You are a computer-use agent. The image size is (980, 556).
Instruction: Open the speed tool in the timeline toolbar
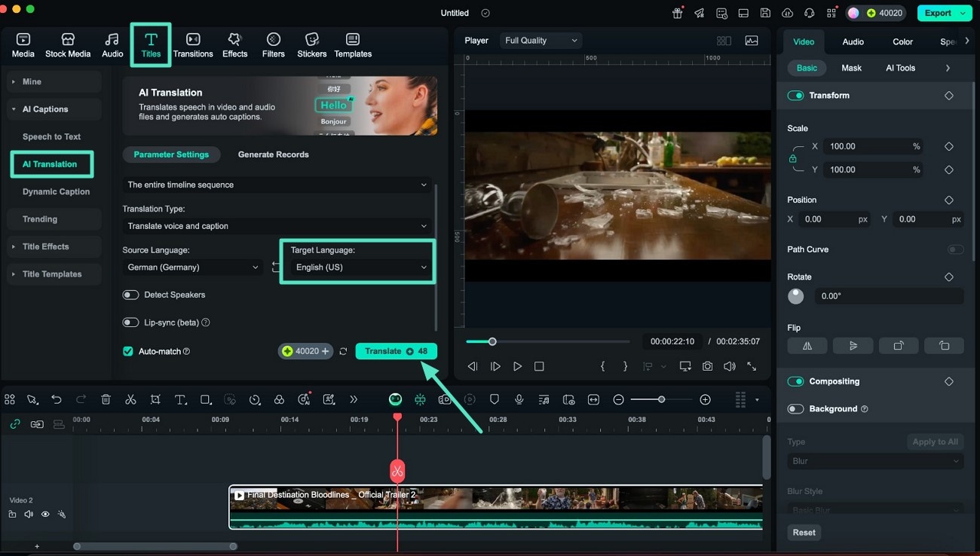pyautogui.click(x=255, y=400)
